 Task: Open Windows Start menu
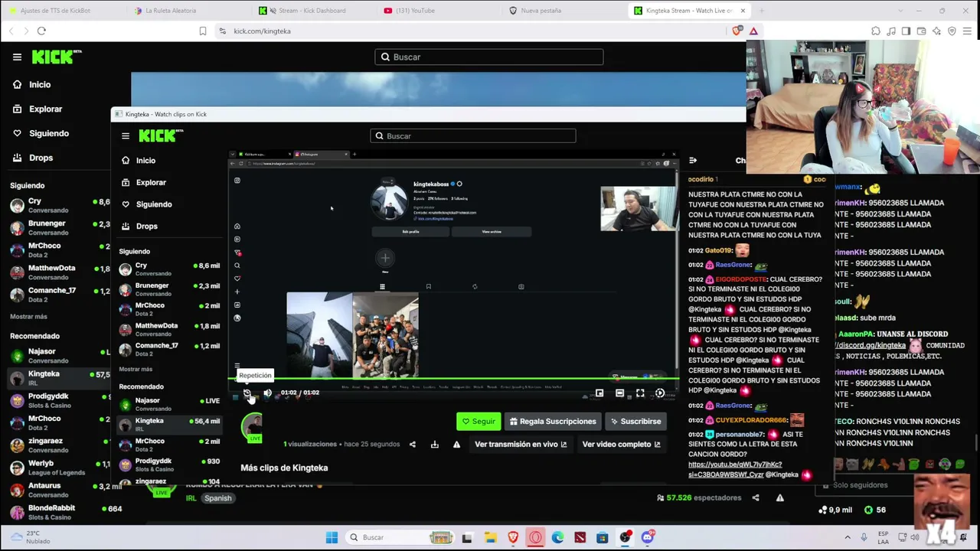(332, 537)
